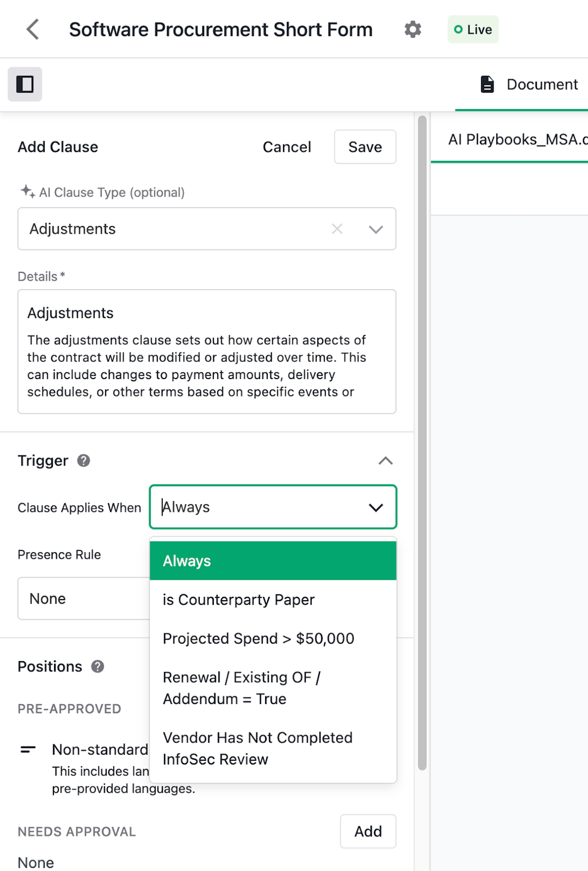
Task: Select the Always option in list
Action: 273,561
